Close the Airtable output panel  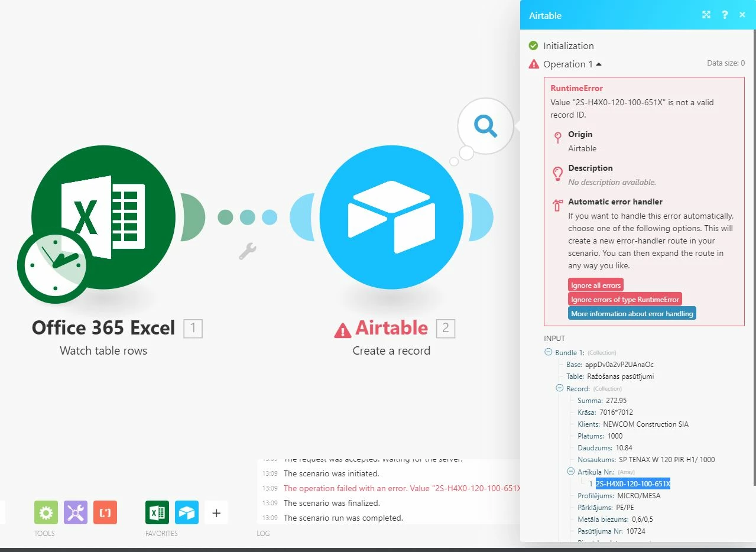coord(742,15)
